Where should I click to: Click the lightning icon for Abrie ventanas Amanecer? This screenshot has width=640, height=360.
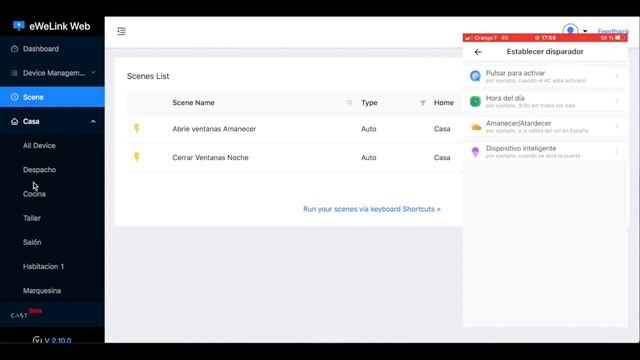pyautogui.click(x=137, y=129)
